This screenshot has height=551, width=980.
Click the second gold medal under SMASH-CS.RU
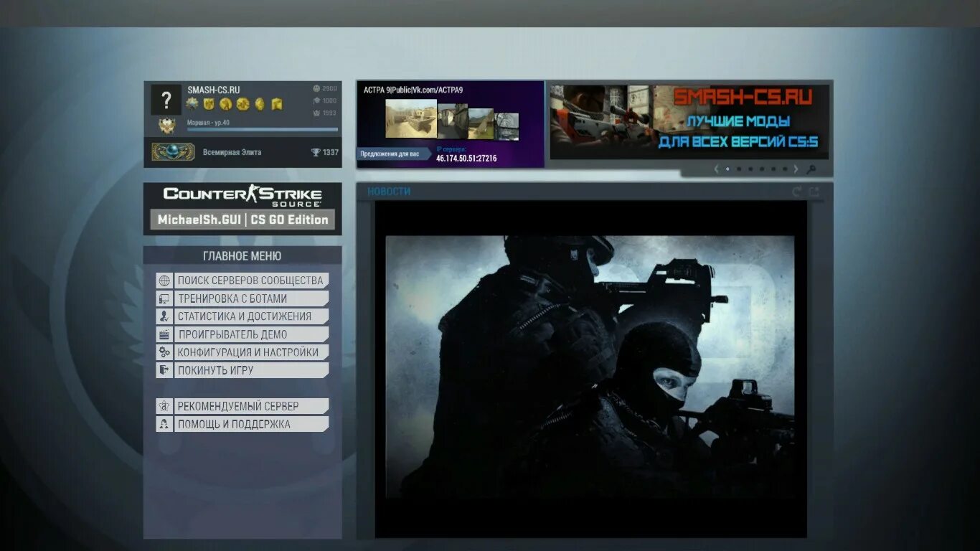pyautogui.click(x=209, y=104)
